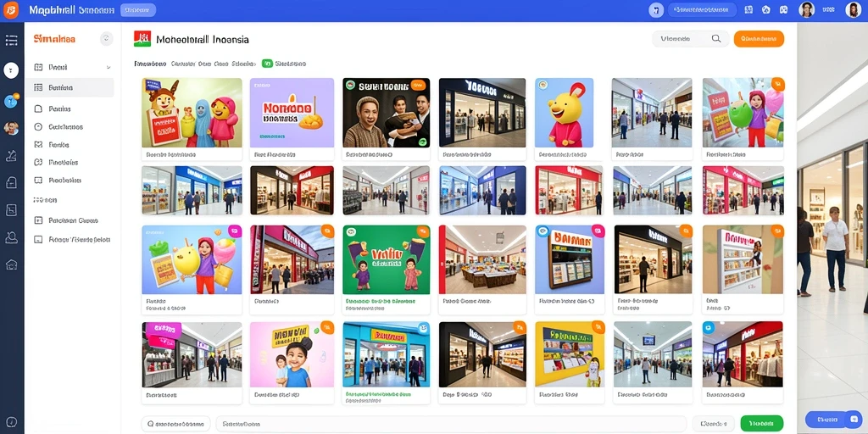The width and height of the screenshot is (868, 434).
Task: Open the blue floating chat button
Action: tap(834, 420)
